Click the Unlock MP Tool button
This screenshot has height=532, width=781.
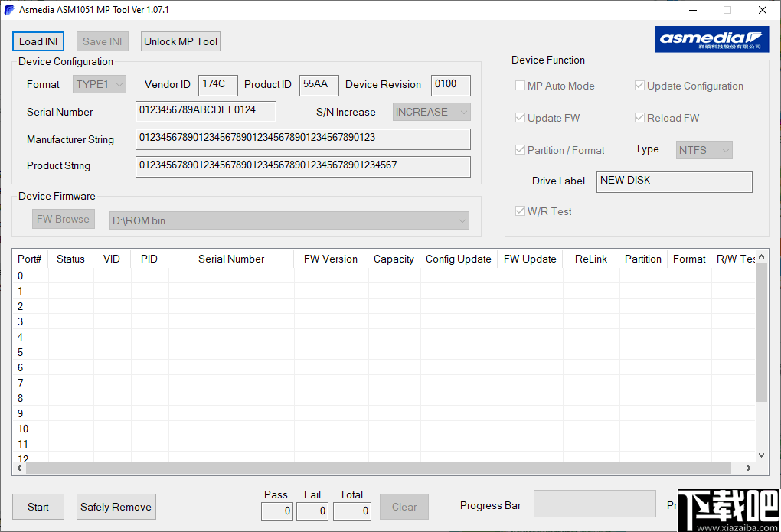coord(180,41)
